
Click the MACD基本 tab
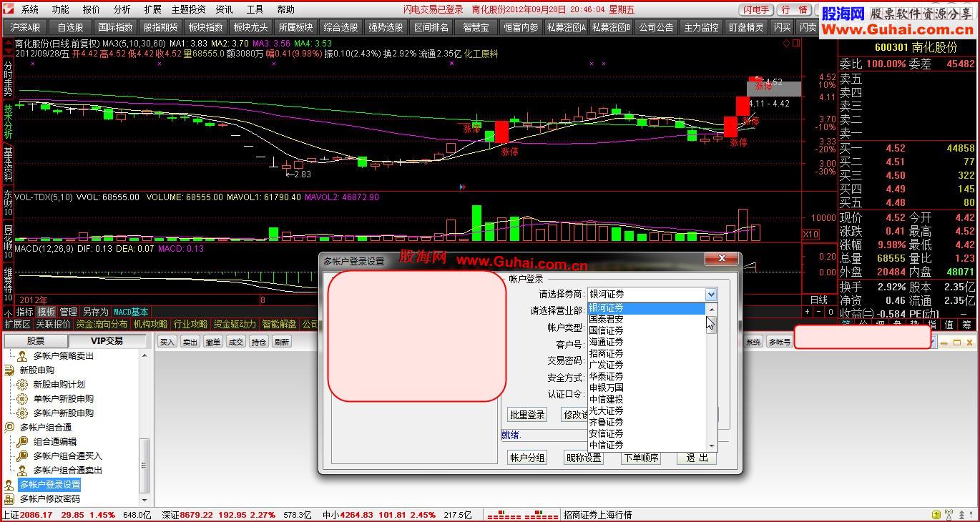(x=131, y=312)
